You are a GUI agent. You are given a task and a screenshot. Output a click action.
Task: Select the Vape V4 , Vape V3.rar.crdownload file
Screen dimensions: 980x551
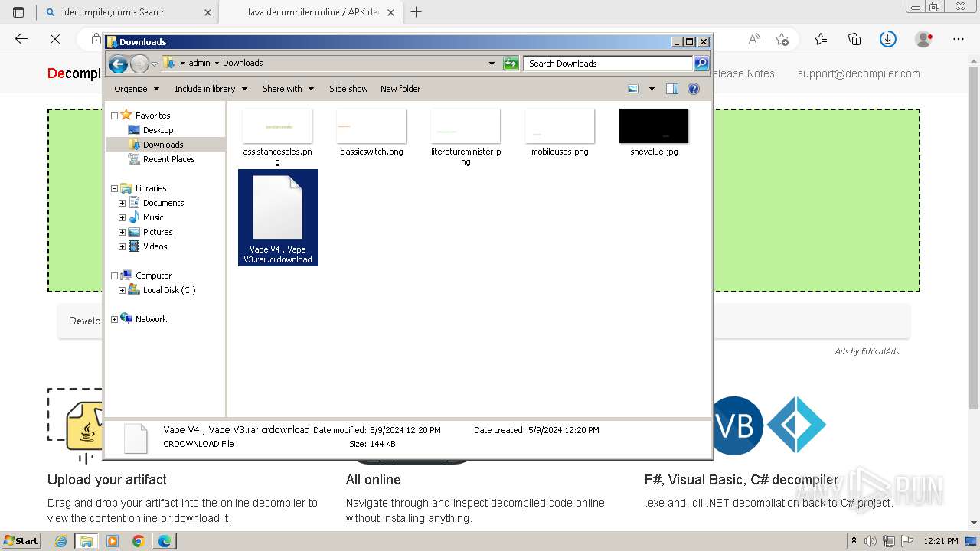point(278,218)
